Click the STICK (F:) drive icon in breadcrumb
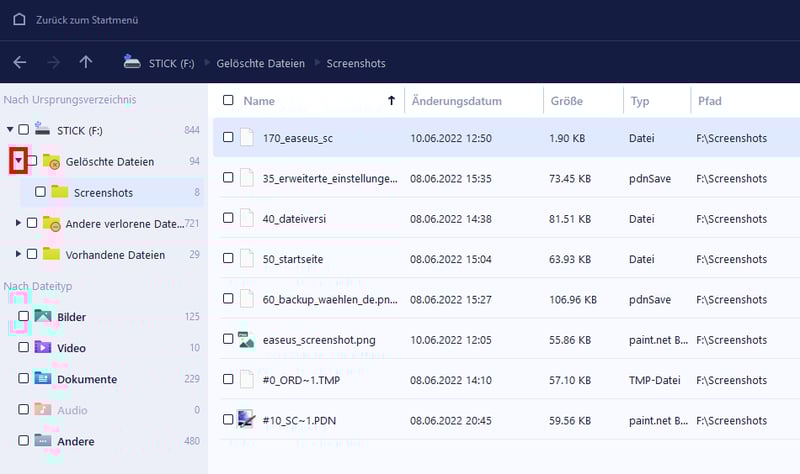This screenshot has height=474, width=800. (x=132, y=62)
